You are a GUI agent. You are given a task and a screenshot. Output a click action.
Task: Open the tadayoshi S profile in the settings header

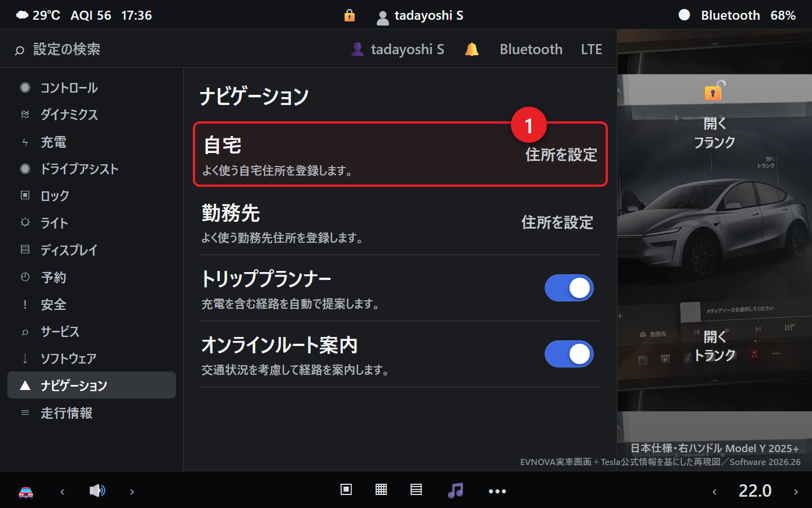tap(398, 50)
